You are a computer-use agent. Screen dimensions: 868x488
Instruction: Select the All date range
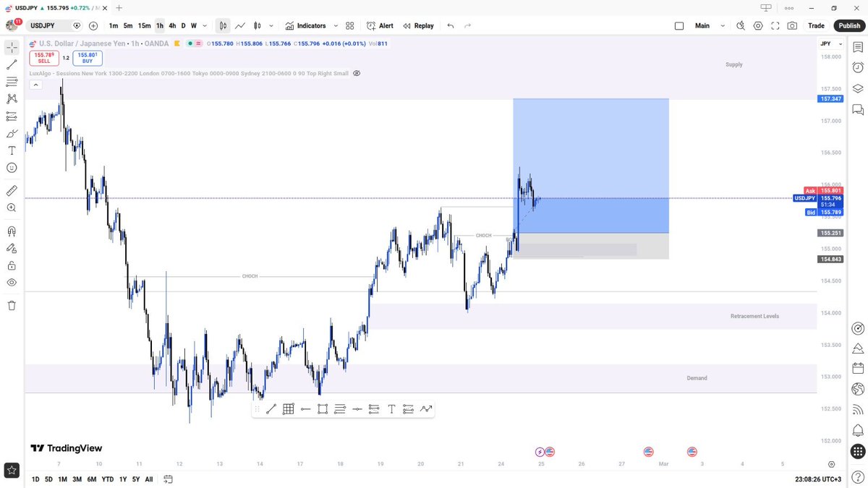point(149,479)
